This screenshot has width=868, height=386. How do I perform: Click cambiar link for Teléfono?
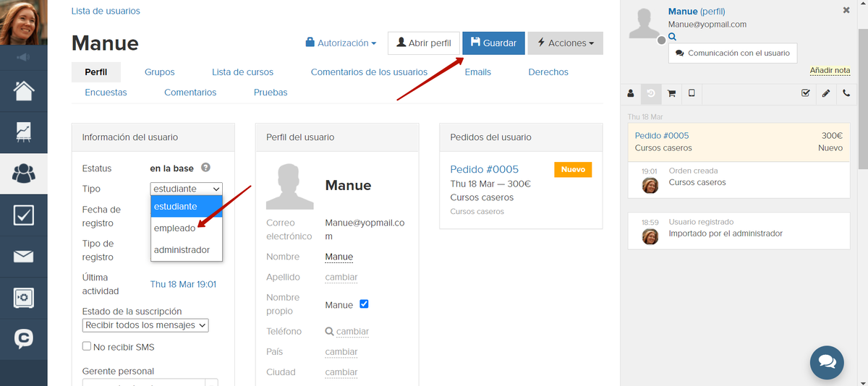pos(352,332)
